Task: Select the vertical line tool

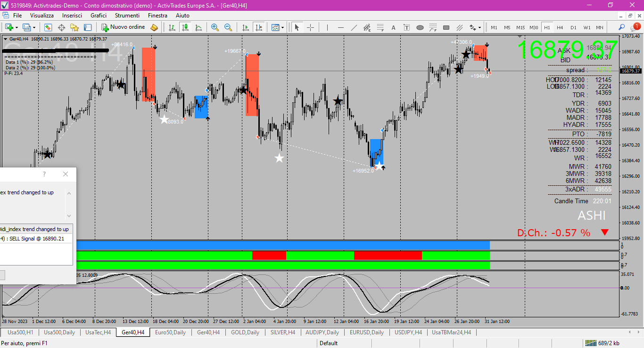Action: 328,27
